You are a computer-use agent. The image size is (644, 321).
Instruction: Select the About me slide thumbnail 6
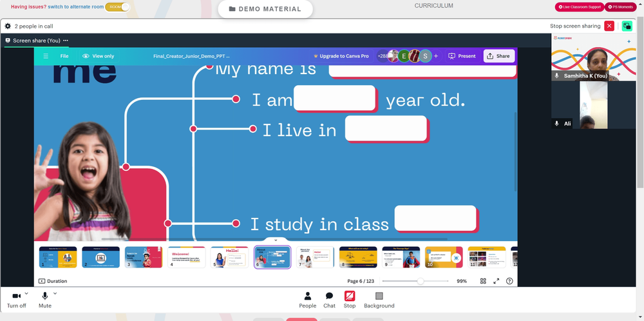272,257
